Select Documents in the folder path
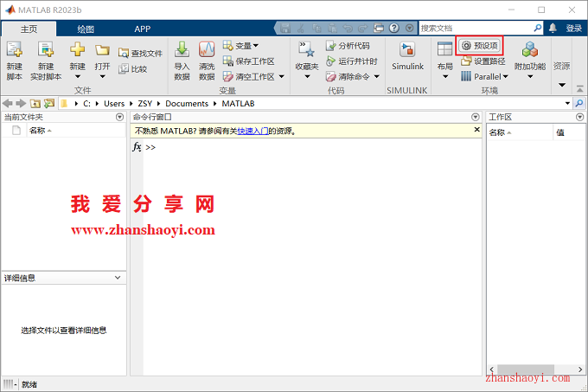 187,104
